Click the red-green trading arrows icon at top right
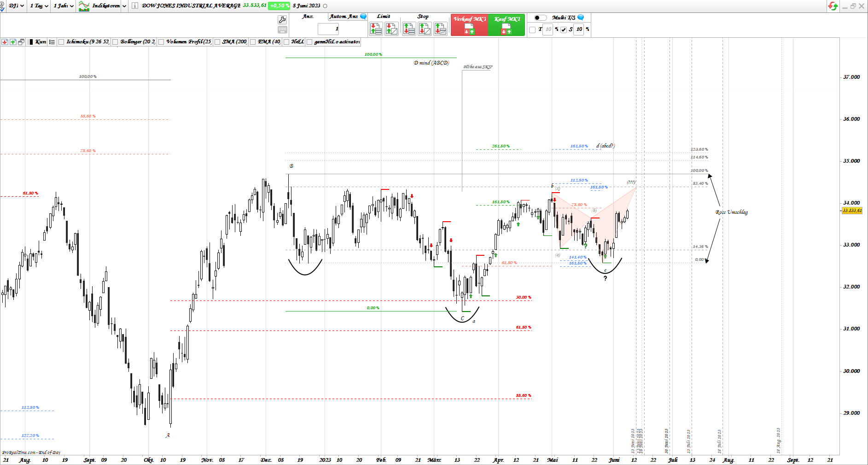 coord(833,6)
